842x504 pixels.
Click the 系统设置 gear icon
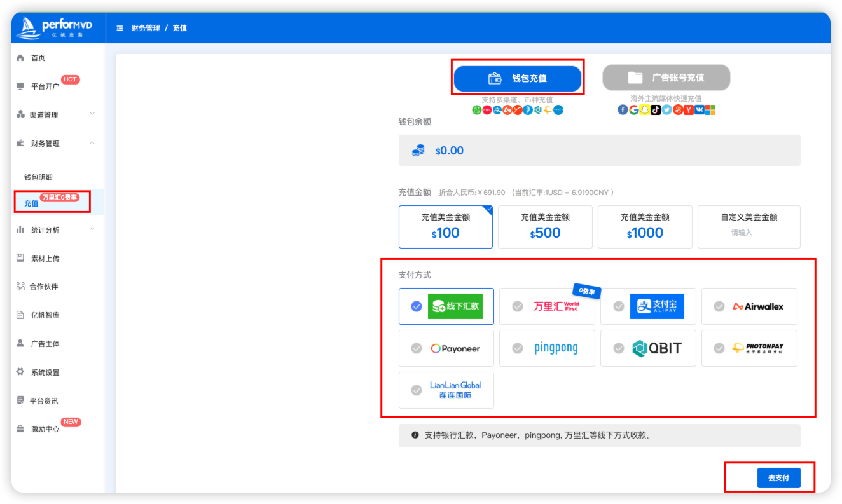pos(20,372)
